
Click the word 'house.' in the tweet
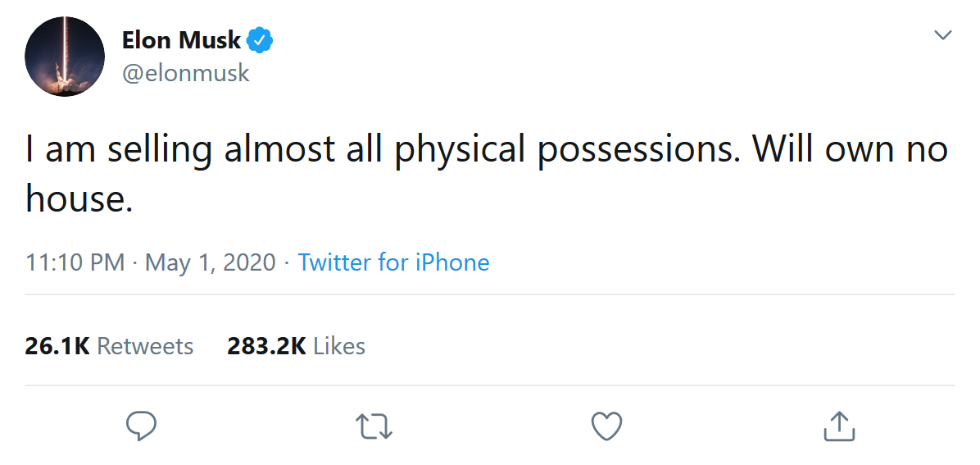[x=79, y=199]
